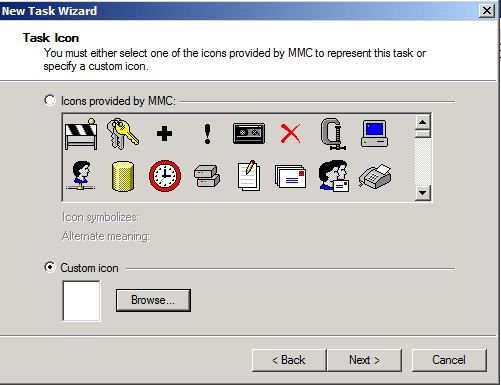Viewport: 501px width, 385px height.
Task: Select the exclamation mark icon
Action: (x=207, y=134)
